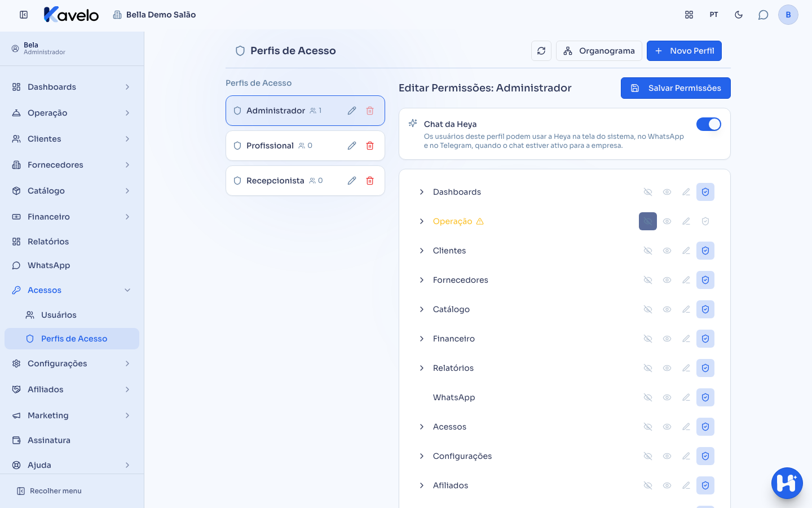Open the chat bubble icon in top bar
812x508 pixels.
coord(764,15)
